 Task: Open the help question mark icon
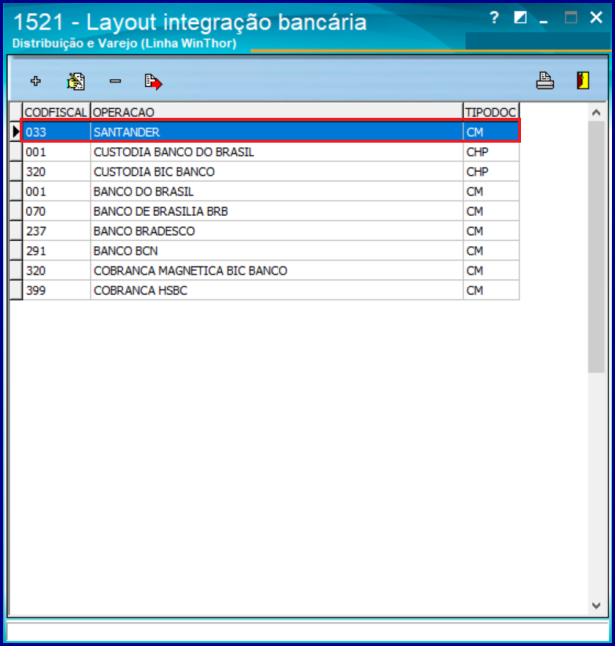[494, 18]
